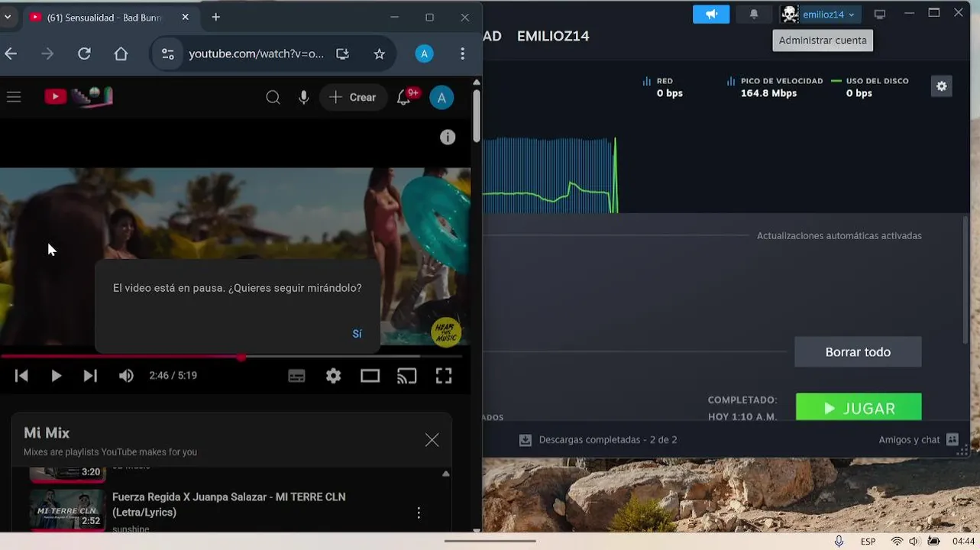The image size is (980, 550).
Task: Open Wi-Fi network tray icon
Action: 897,542
